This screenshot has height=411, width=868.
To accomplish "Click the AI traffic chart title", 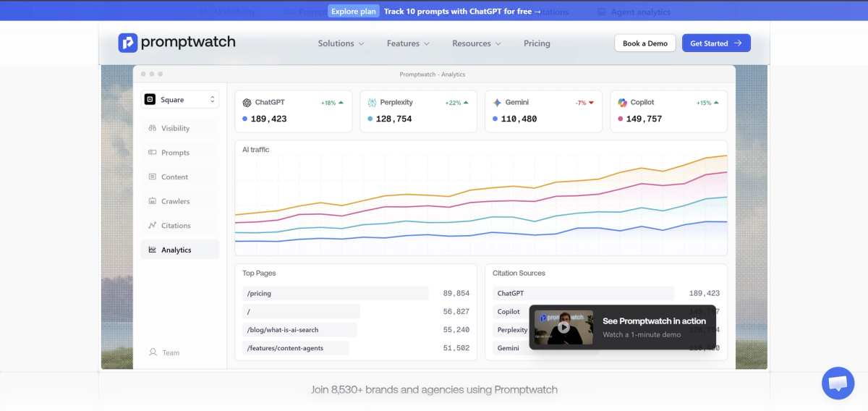I will tap(255, 150).
